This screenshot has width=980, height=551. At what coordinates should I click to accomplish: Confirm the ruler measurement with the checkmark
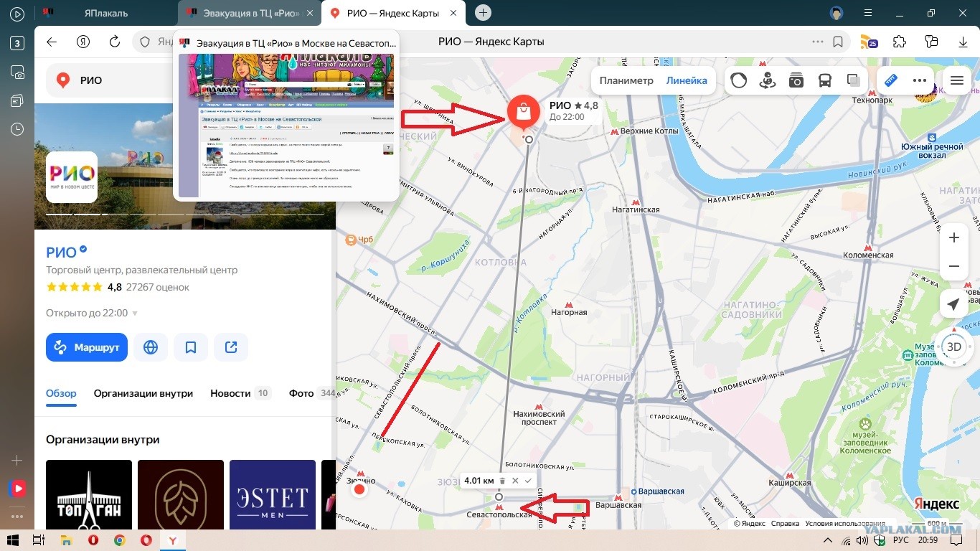click(x=528, y=481)
